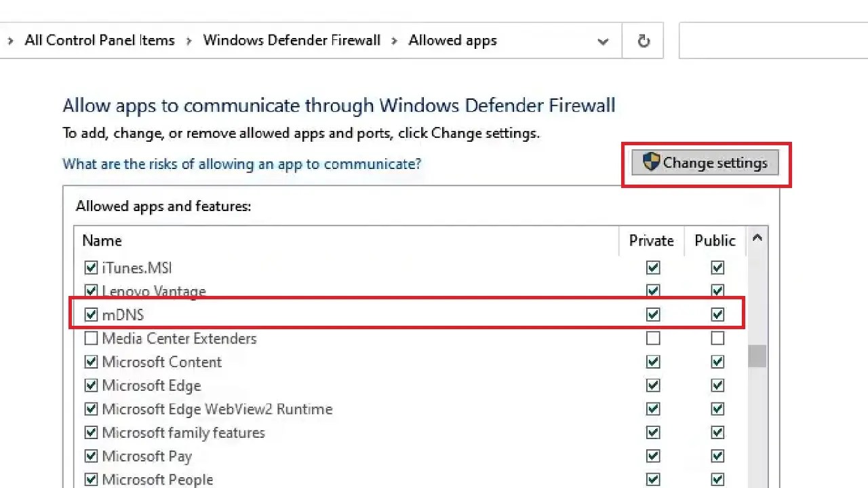Disable Public access for Microsoft Pay
Screen dimensions: 868x488
(717, 456)
